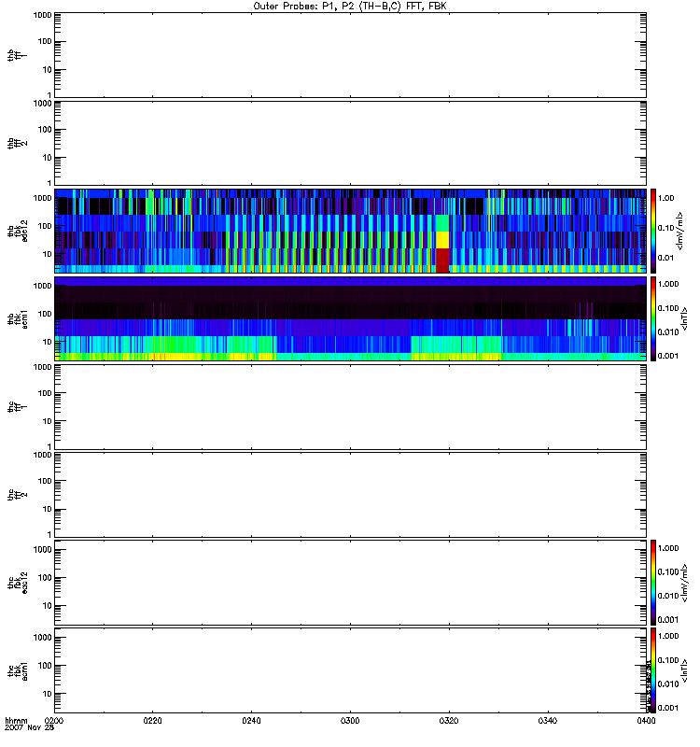Click the thb edc12 color scale bar
Viewport: 700px width, 747px height.
pos(654,231)
